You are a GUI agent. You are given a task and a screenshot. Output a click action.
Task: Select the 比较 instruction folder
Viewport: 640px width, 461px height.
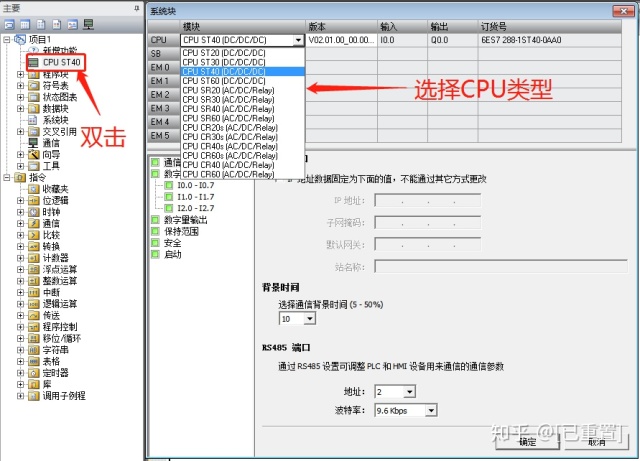[51, 235]
